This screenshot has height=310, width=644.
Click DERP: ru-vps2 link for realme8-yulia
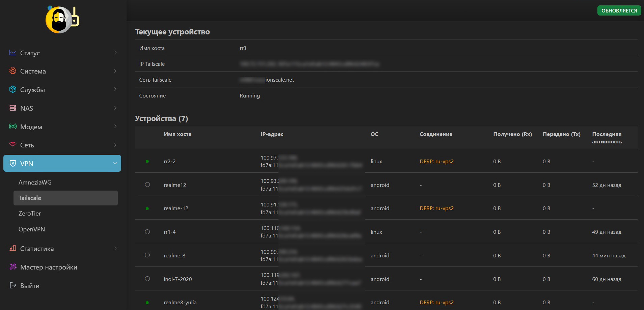pyautogui.click(x=436, y=303)
